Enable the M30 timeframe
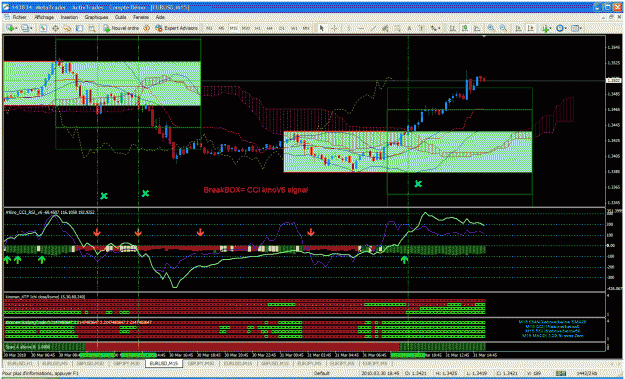The height and width of the screenshot is (379, 625). 246,28
